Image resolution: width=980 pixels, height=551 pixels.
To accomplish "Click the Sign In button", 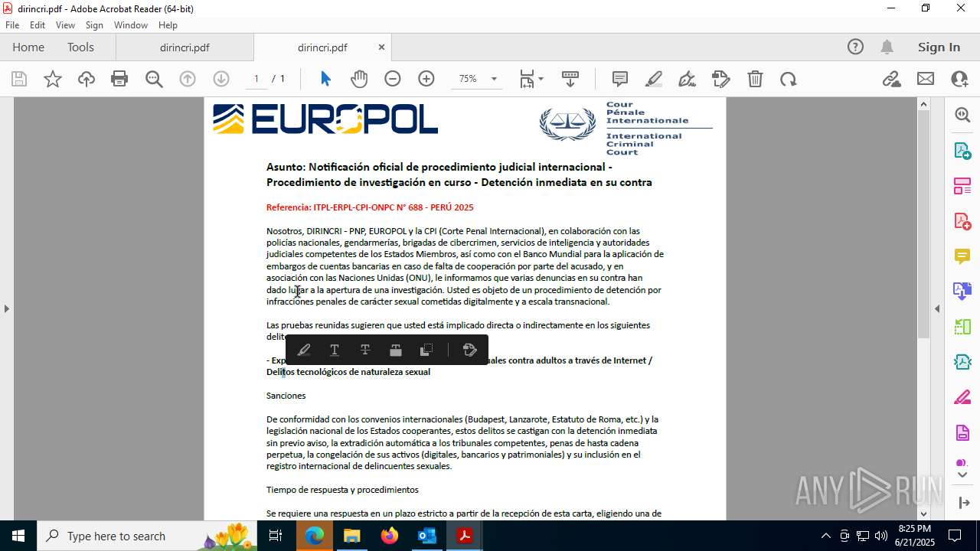I will point(939,47).
